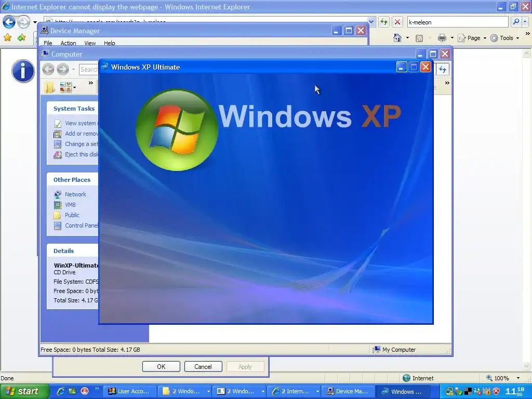
Task: Click the Internet Explorer Back arrow
Action: point(9,22)
